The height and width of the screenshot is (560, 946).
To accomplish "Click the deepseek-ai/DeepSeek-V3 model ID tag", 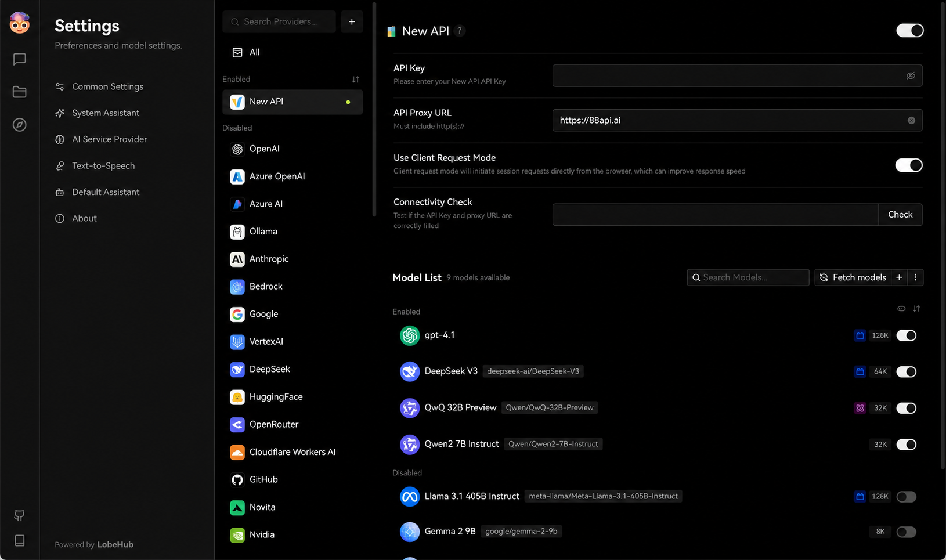I will click(533, 371).
